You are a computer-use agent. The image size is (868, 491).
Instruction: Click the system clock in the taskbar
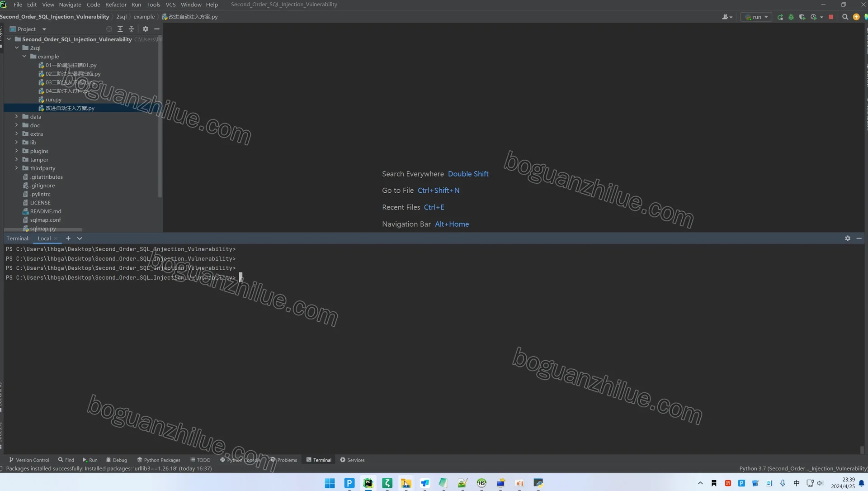(843, 483)
